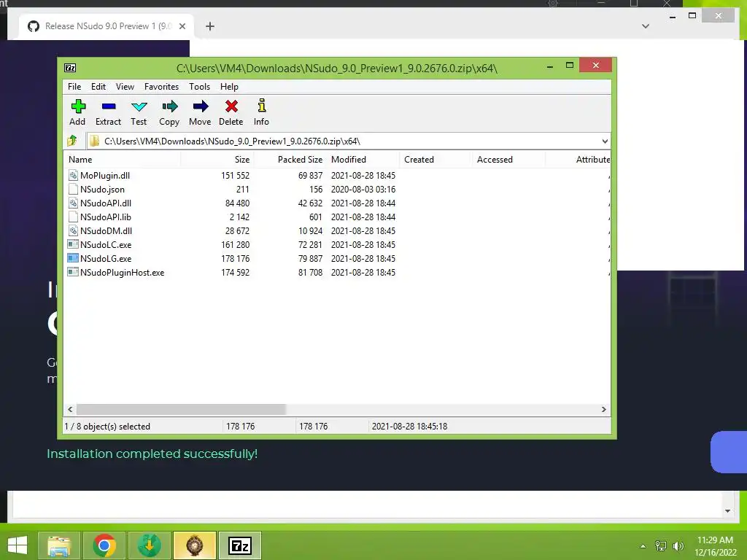The height and width of the screenshot is (560, 747).
Task: Click the status bar text '1 / 8 object(s) selected'
Action: coord(107,426)
